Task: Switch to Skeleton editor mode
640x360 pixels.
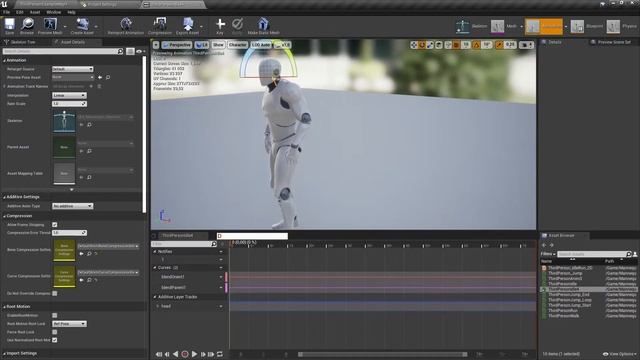Action: tap(471, 26)
